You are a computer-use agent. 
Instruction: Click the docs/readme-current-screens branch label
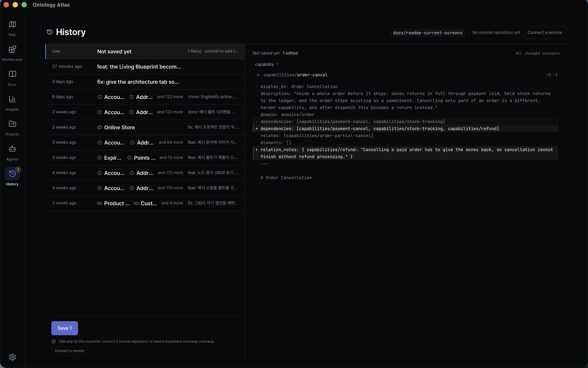point(428,33)
